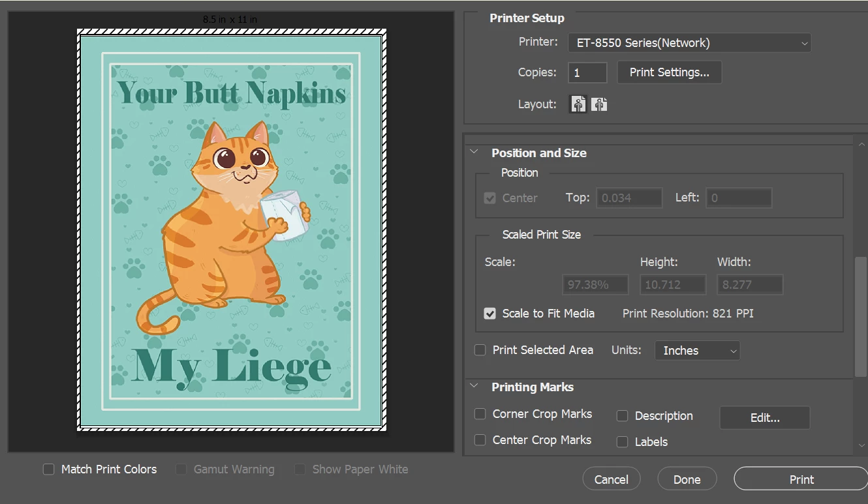Click the Done button
Image resolution: width=868 pixels, height=504 pixels.
[x=687, y=479]
